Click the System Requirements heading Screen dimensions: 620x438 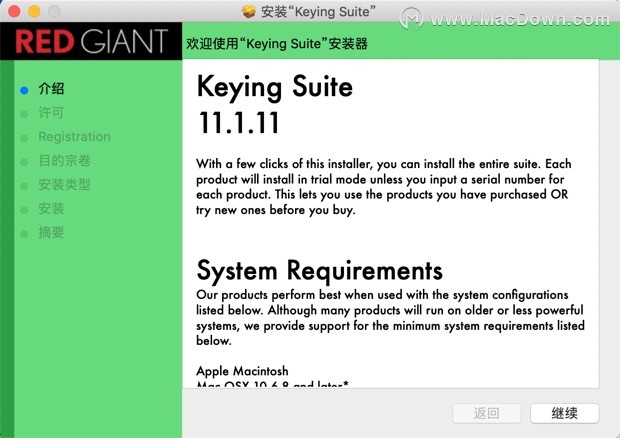click(319, 271)
